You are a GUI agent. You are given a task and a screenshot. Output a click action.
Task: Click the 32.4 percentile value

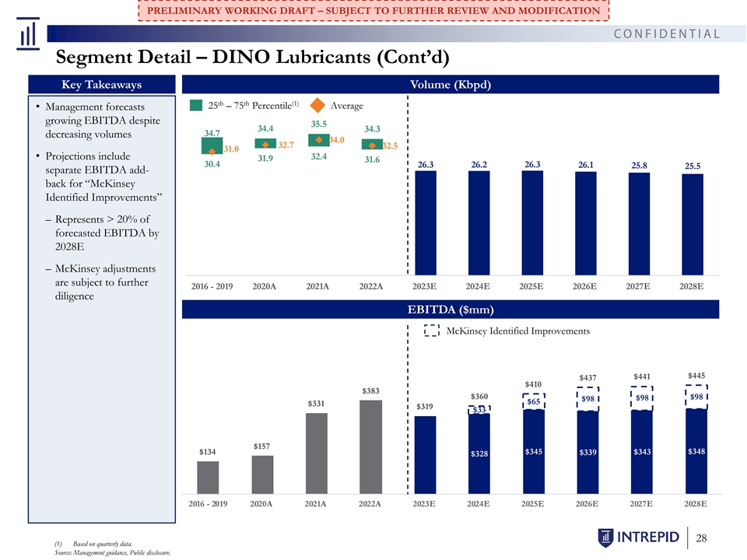click(319, 156)
